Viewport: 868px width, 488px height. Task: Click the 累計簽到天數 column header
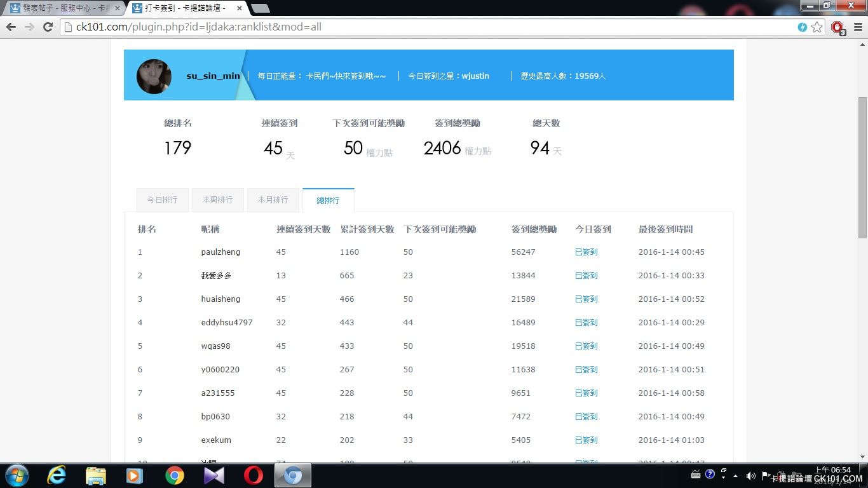point(367,229)
